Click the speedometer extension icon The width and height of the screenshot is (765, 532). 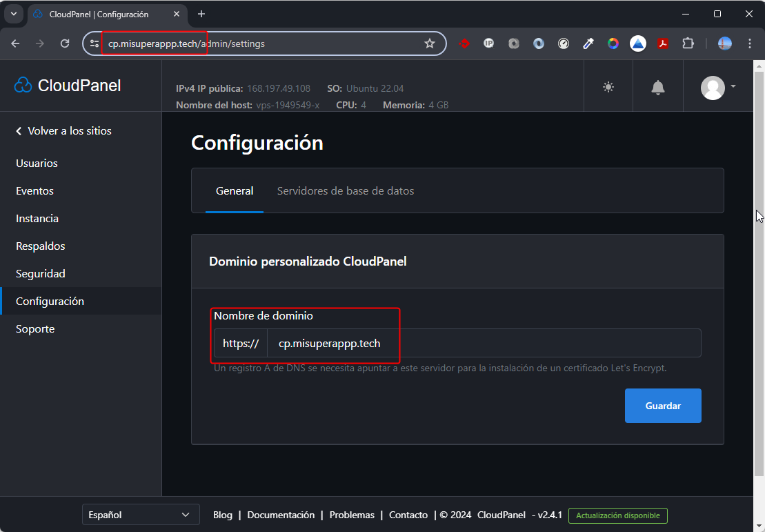pyautogui.click(x=564, y=43)
